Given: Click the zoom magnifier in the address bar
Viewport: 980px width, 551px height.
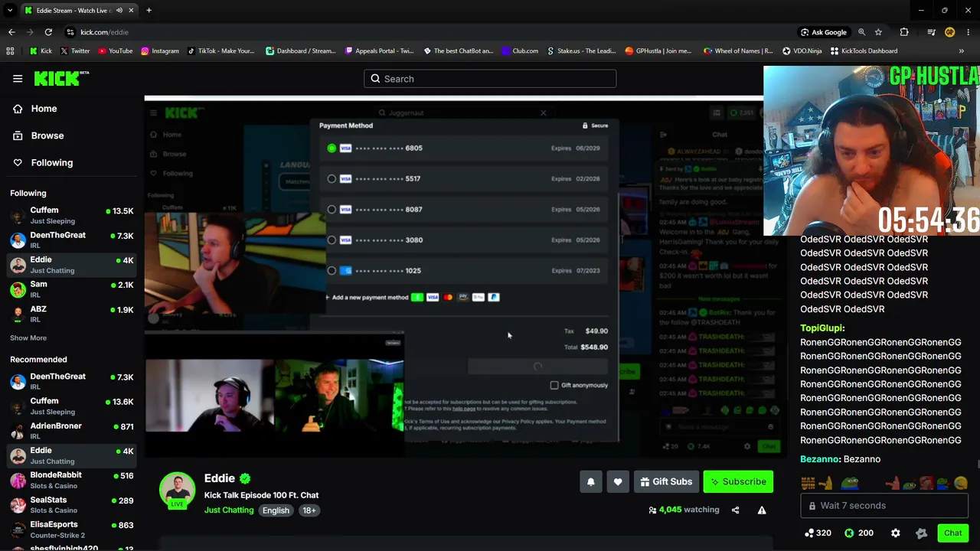Looking at the screenshot, I should click(x=862, y=32).
